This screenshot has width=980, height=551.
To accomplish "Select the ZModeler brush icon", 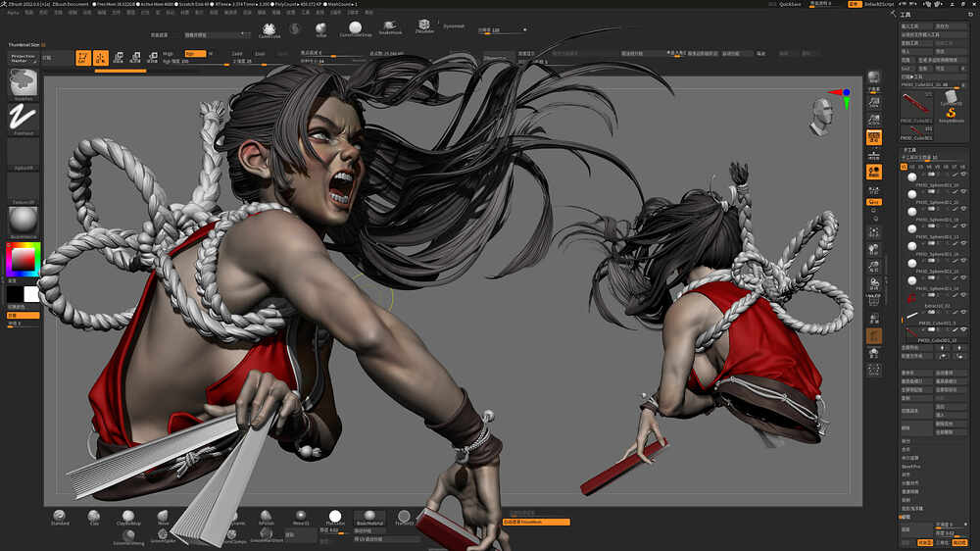I will (424, 26).
